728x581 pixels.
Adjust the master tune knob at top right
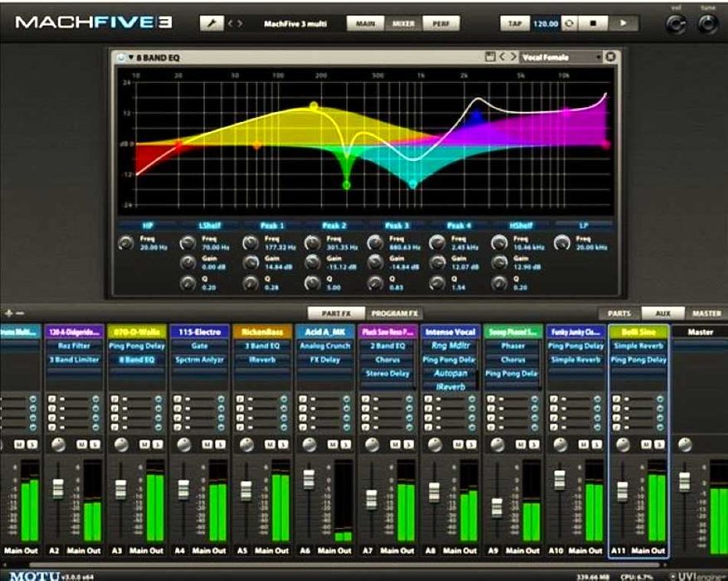[707, 24]
